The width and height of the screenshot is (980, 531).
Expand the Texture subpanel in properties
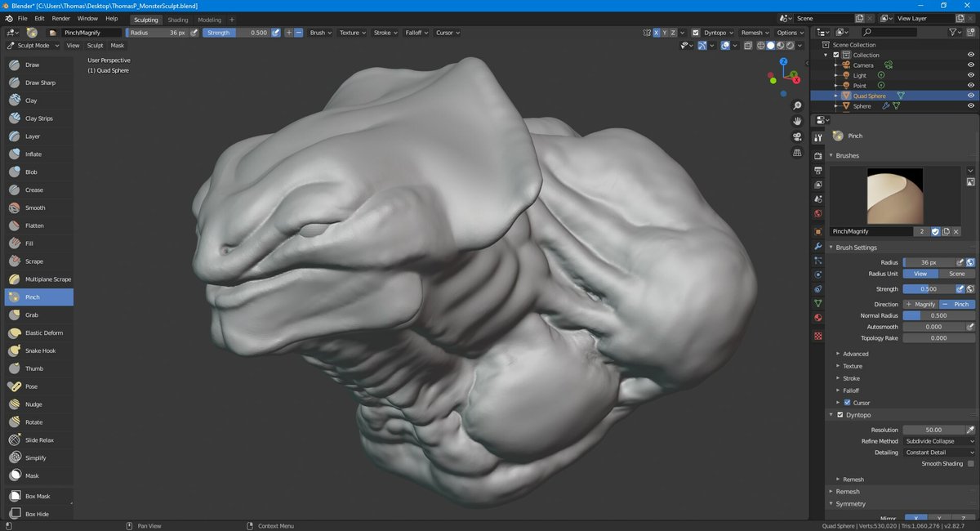pos(852,366)
